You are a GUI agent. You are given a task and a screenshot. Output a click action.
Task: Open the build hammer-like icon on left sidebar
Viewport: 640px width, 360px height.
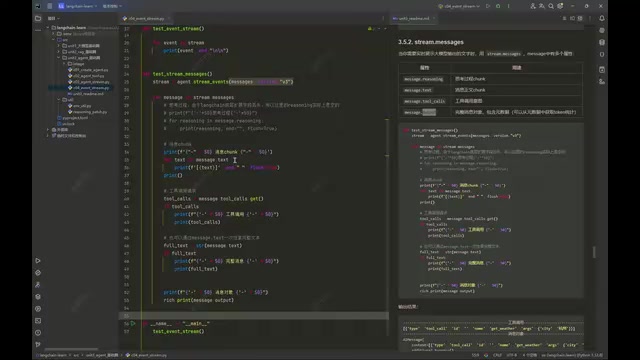(38, 284)
